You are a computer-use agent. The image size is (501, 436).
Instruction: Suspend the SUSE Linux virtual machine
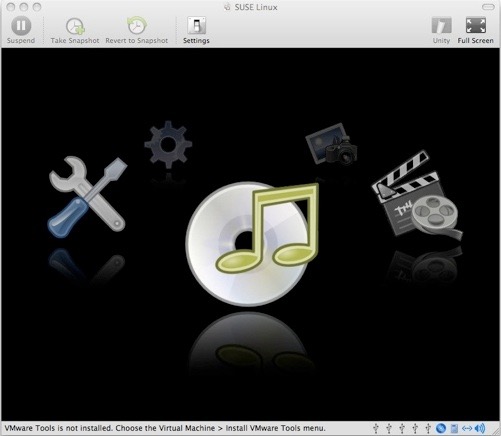click(21, 30)
